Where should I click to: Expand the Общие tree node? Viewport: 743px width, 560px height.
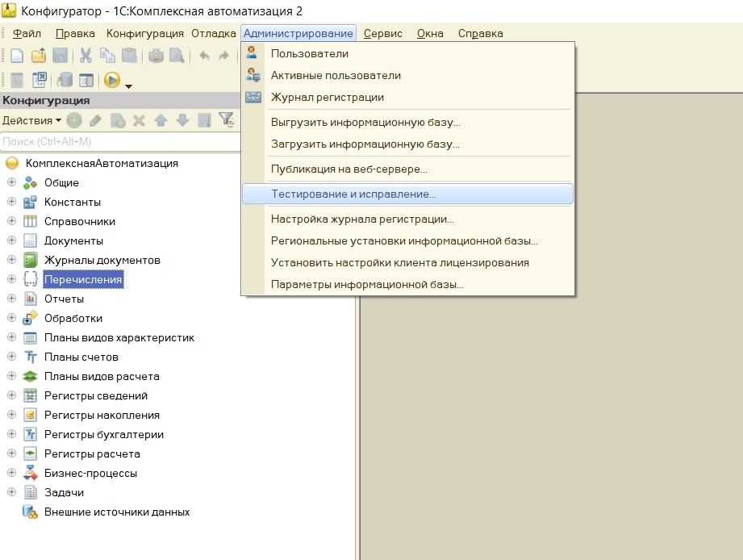12,182
